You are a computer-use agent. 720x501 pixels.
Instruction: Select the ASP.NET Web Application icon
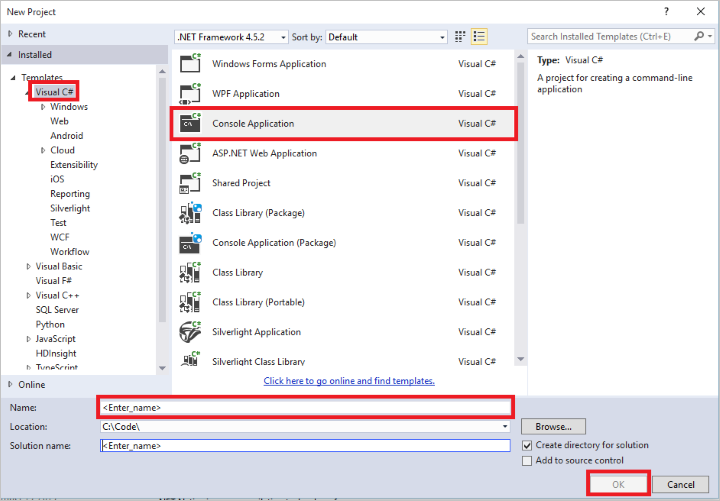point(190,153)
